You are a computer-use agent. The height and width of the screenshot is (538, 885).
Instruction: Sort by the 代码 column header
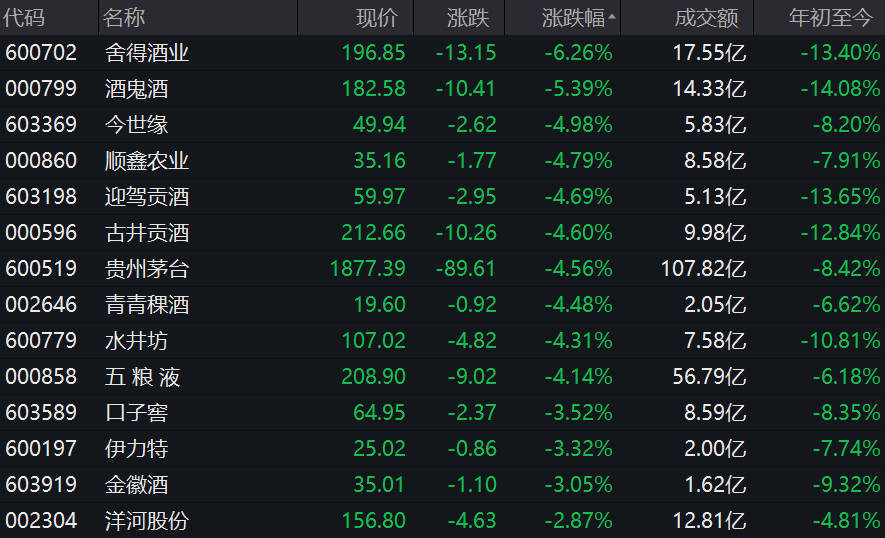pyautogui.click(x=24, y=17)
